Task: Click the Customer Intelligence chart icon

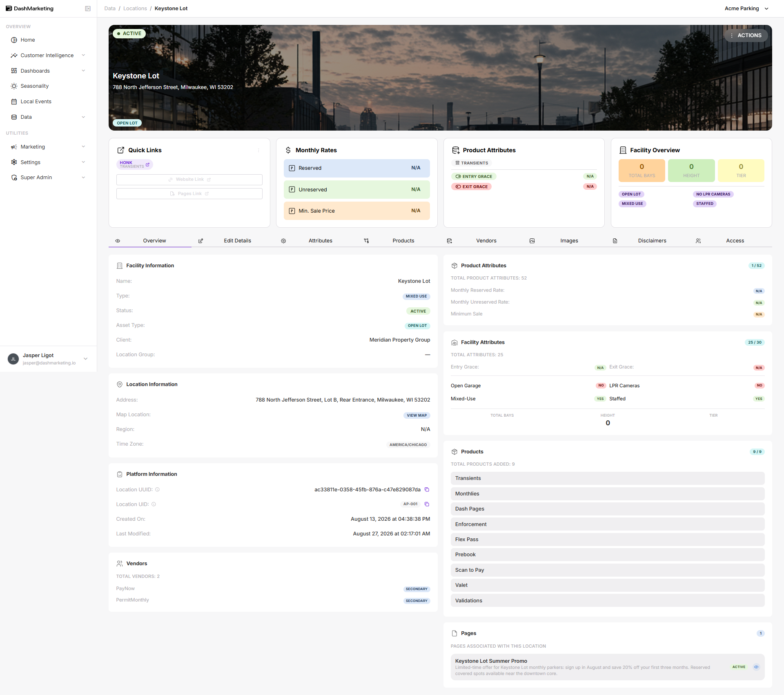Action: [x=14, y=56]
